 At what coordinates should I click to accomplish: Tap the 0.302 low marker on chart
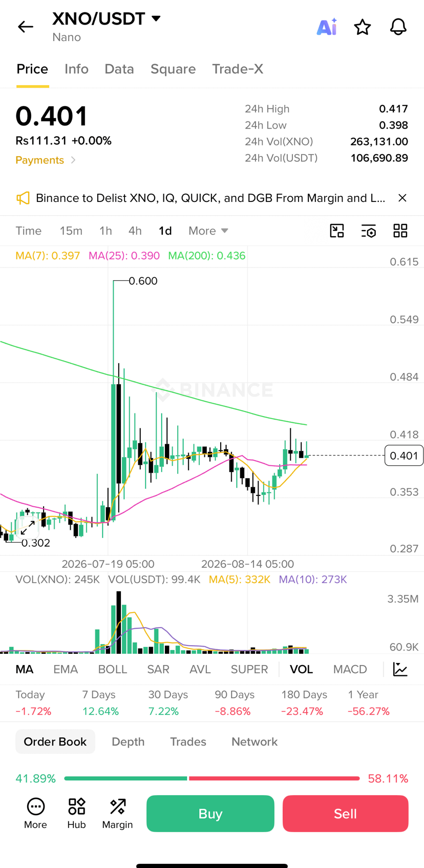(36, 543)
